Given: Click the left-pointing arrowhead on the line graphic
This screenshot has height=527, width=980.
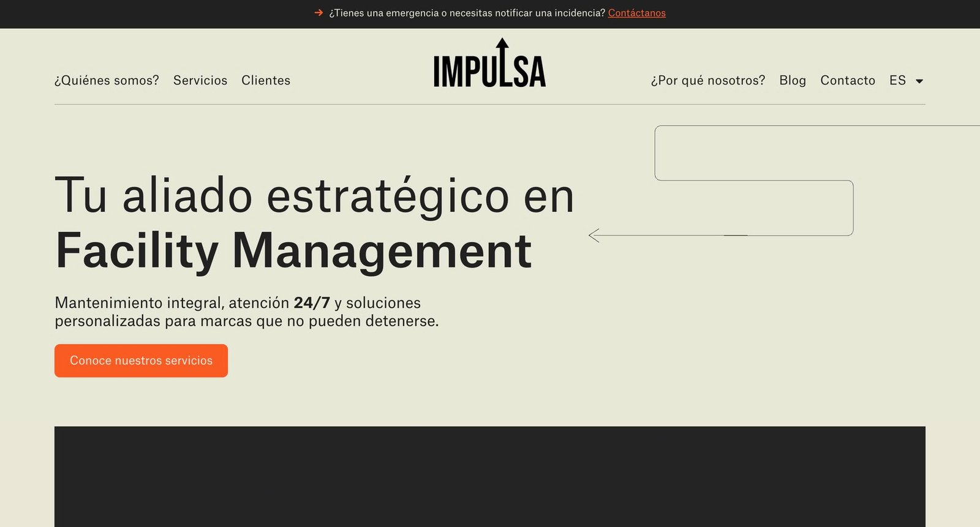Looking at the screenshot, I should coord(594,235).
